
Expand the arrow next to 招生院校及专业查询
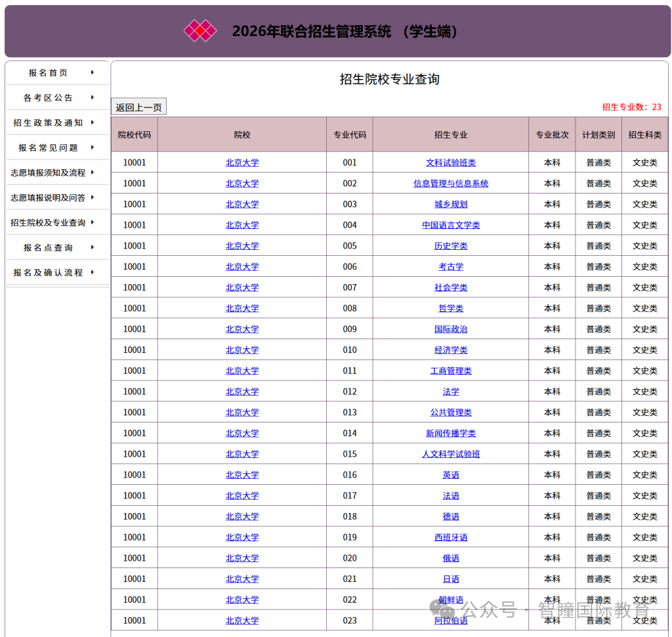coord(92,222)
